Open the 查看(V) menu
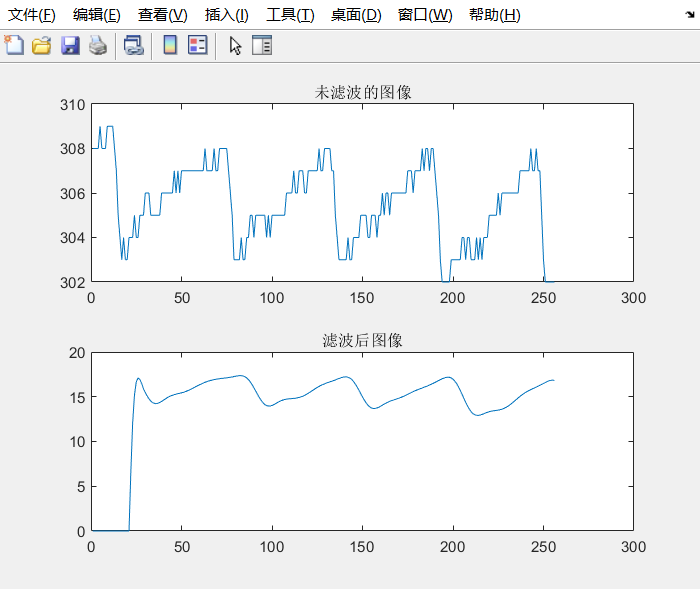The image size is (700, 589). [x=162, y=15]
